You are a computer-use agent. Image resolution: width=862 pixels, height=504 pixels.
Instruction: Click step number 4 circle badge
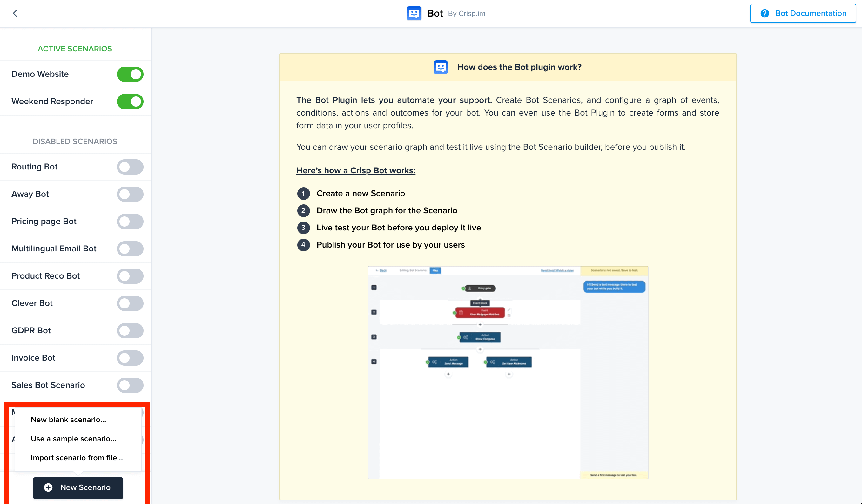pos(303,245)
